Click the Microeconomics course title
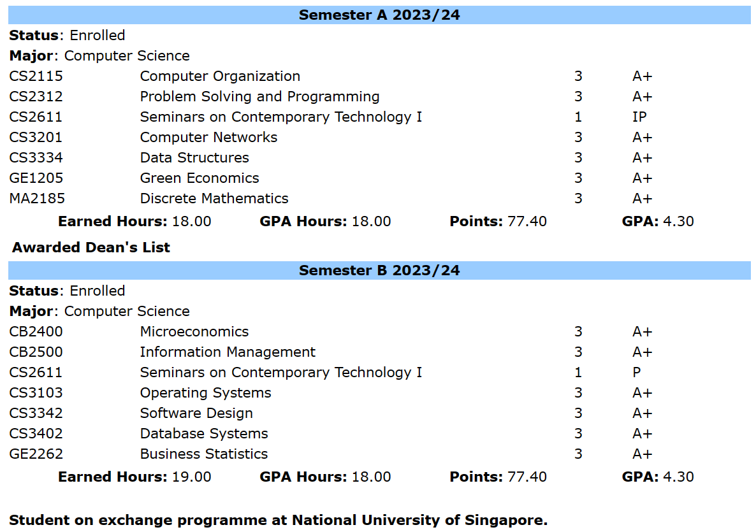Viewport: 756px width, 532px height. [194, 332]
